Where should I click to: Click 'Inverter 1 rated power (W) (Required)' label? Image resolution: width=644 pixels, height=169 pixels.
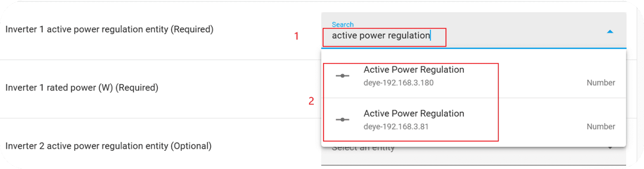click(82, 88)
